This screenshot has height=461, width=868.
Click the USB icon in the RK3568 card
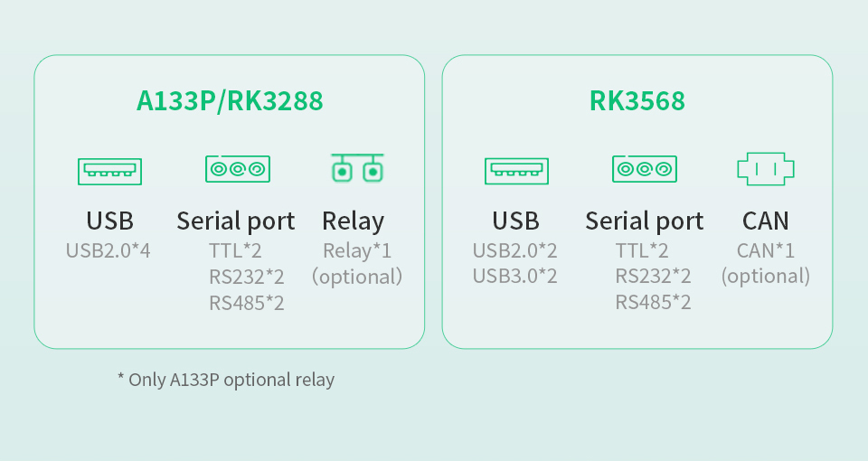point(516,170)
